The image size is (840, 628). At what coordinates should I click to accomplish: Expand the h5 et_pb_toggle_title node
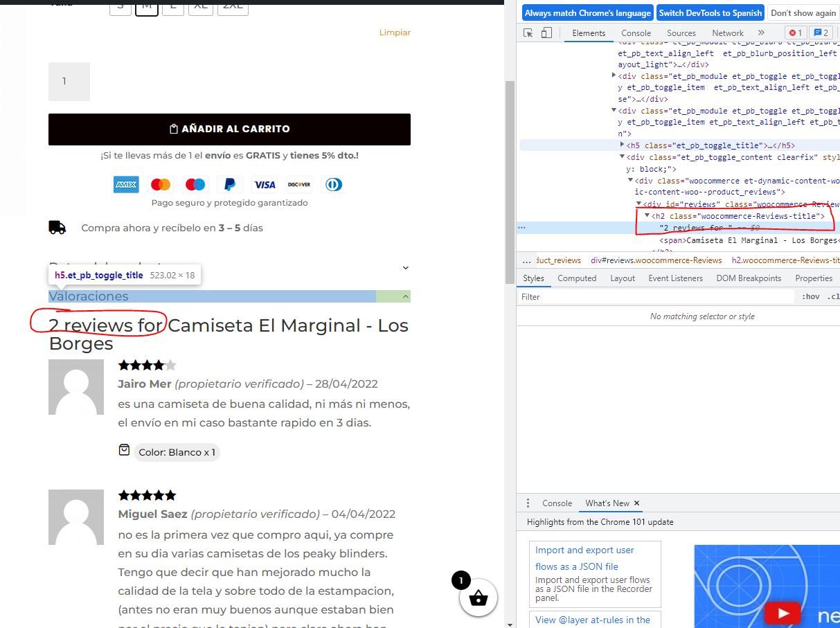tap(622, 145)
